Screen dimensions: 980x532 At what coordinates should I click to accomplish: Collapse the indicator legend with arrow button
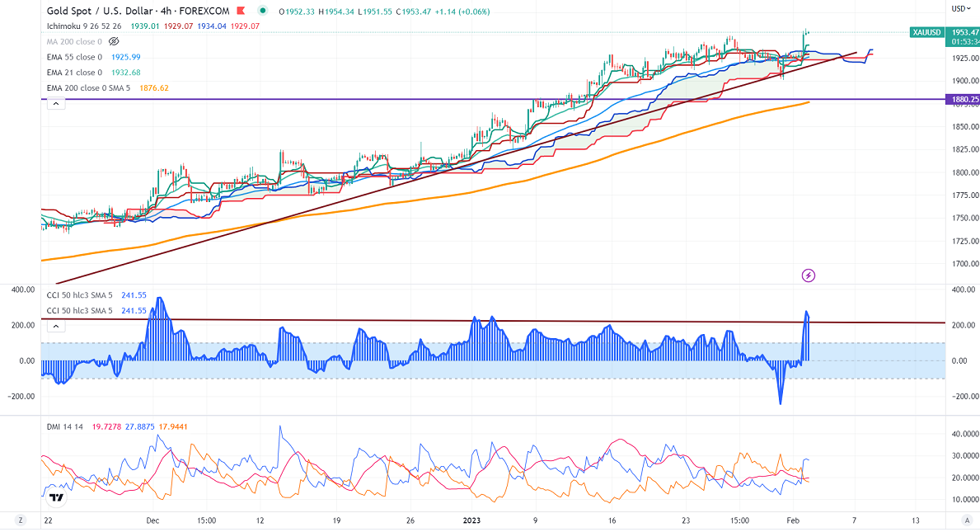[x=55, y=103]
